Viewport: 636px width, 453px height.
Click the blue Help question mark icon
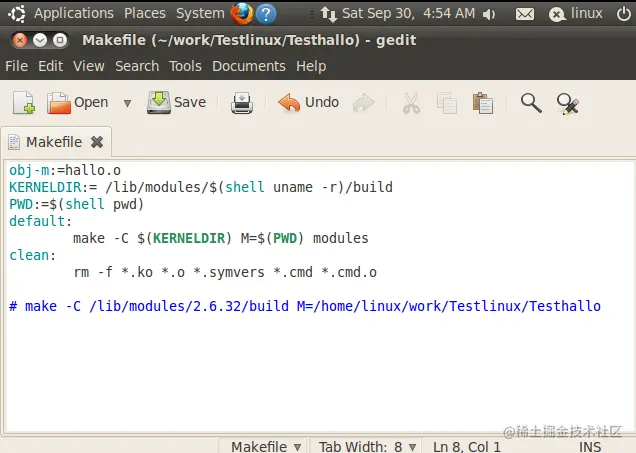tap(266, 14)
